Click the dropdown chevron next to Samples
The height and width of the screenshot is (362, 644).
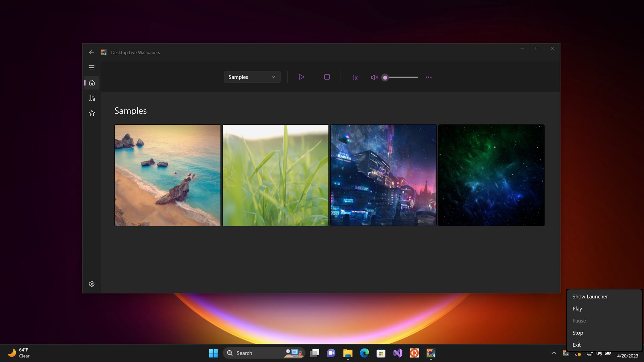coord(273,77)
